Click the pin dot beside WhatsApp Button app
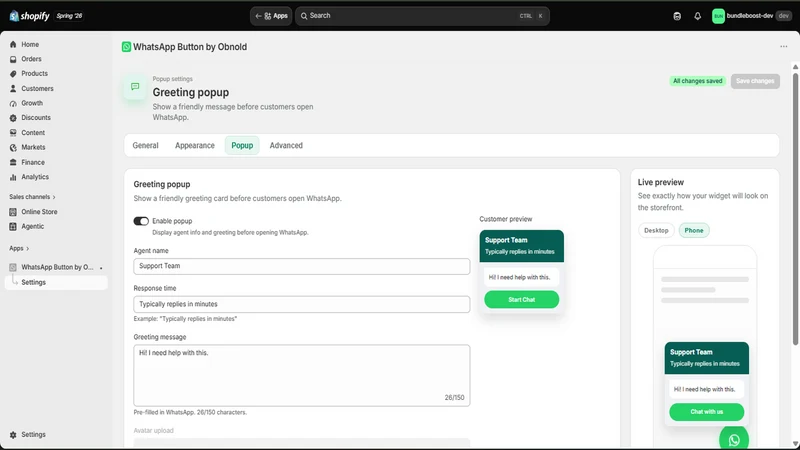800x450 pixels. [101, 268]
